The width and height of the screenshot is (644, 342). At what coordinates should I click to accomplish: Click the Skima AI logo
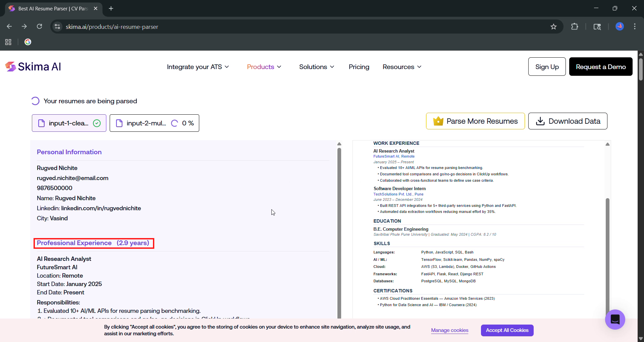tap(33, 67)
